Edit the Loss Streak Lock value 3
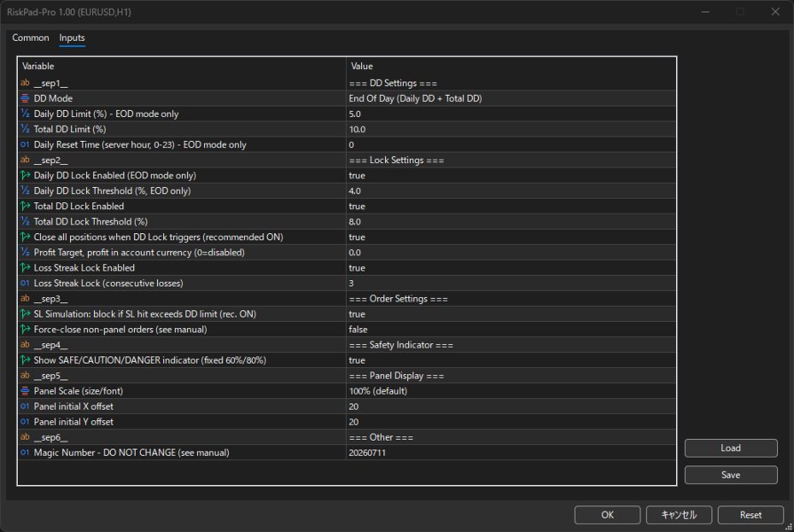This screenshot has width=794, height=532. pos(511,283)
